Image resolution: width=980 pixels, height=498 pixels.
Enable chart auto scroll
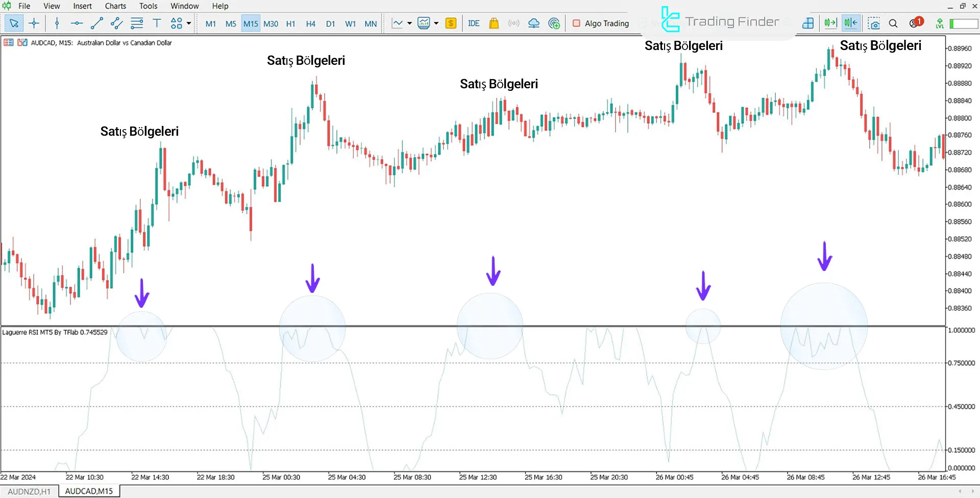pyautogui.click(x=830, y=22)
